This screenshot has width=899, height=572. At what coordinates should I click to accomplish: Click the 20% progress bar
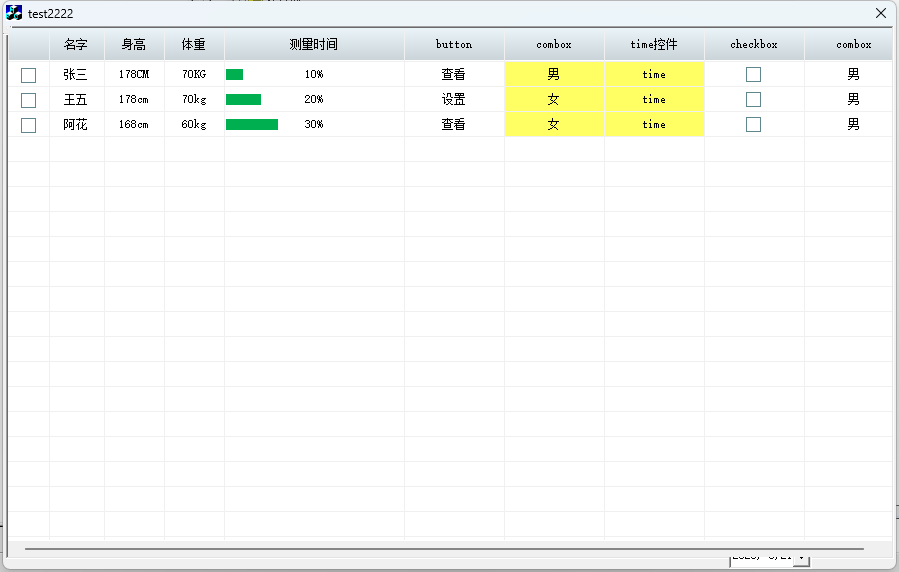pyautogui.click(x=243, y=99)
